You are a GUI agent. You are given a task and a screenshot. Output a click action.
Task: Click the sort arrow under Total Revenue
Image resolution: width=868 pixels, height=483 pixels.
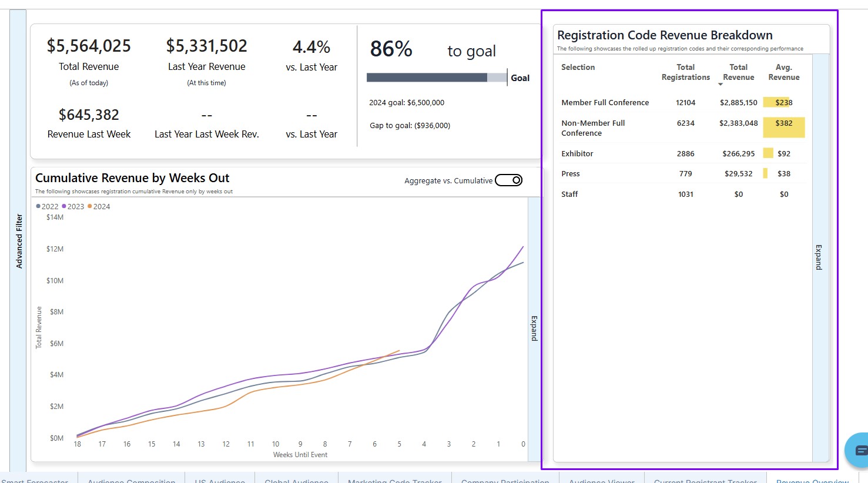click(720, 85)
